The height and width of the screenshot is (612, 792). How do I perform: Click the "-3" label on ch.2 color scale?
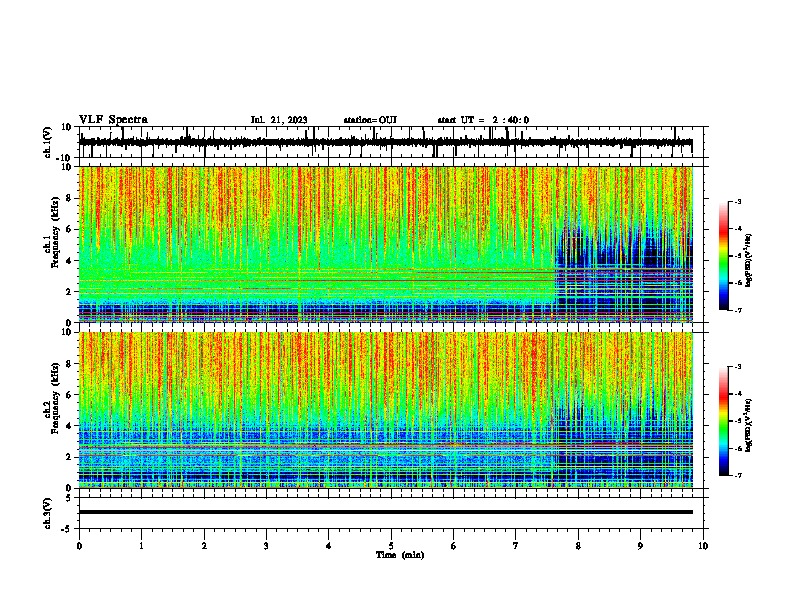coord(737,367)
